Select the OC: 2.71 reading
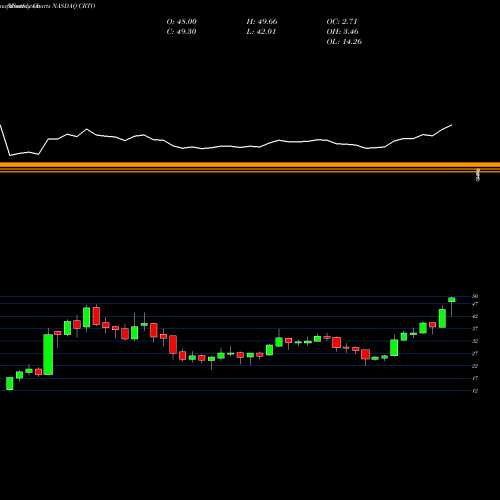Image resolution: width=500 pixels, height=500 pixels. click(x=342, y=22)
